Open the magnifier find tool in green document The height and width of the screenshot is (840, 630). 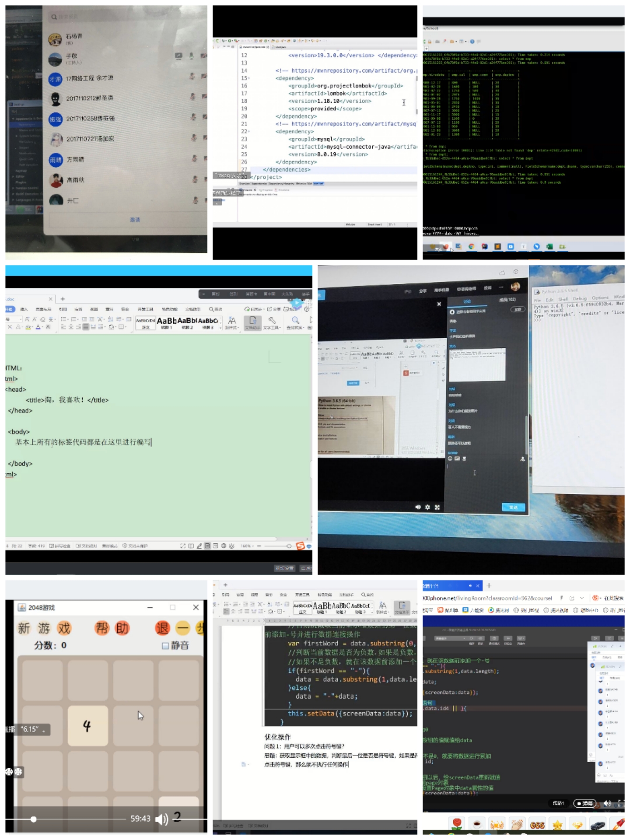(295, 321)
